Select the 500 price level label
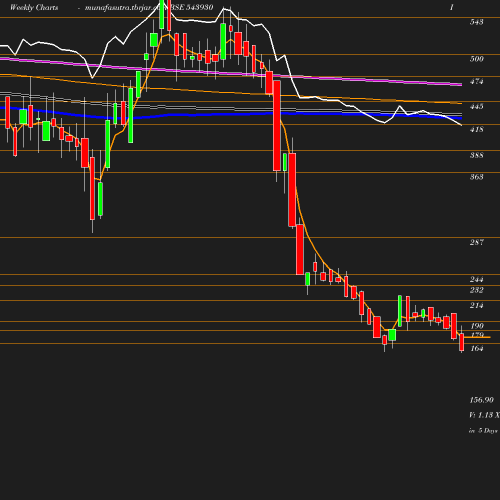The image size is (500, 500). tap(476, 59)
